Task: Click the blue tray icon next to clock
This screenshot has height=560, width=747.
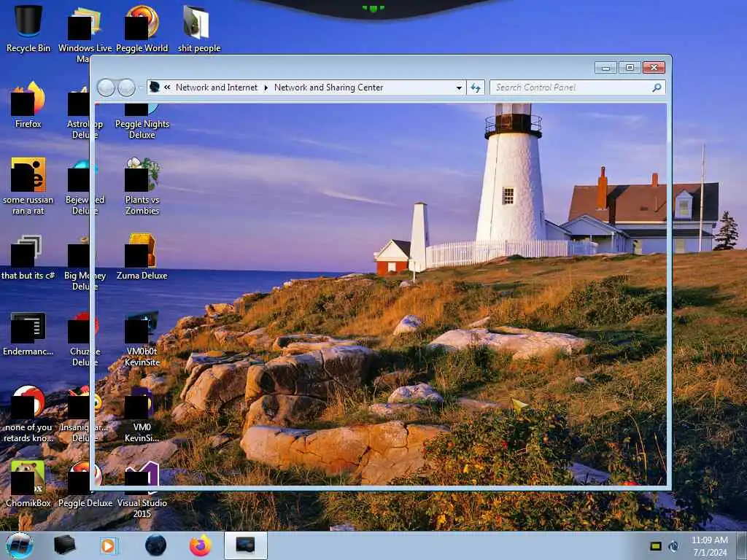Action: coord(673,546)
